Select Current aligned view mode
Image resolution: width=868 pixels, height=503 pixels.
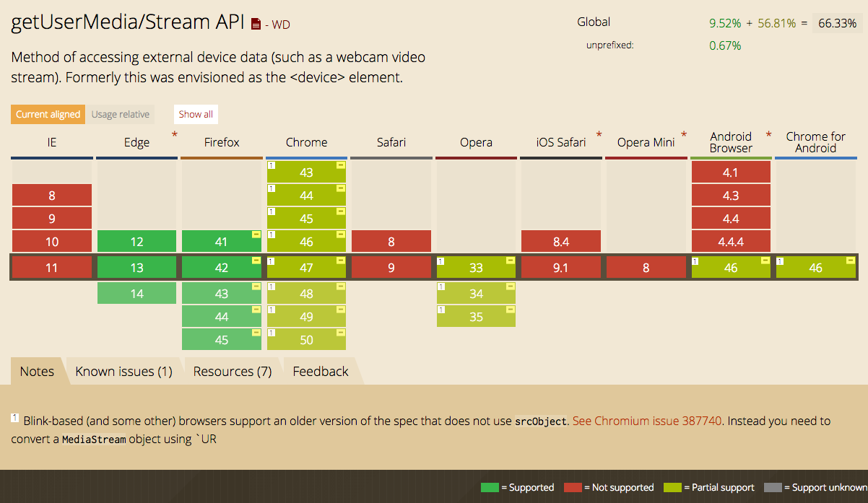point(48,114)
